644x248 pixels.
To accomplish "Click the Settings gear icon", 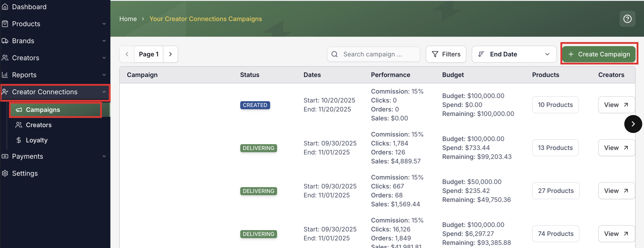I will pyautogui.click(x=5, y=173).
